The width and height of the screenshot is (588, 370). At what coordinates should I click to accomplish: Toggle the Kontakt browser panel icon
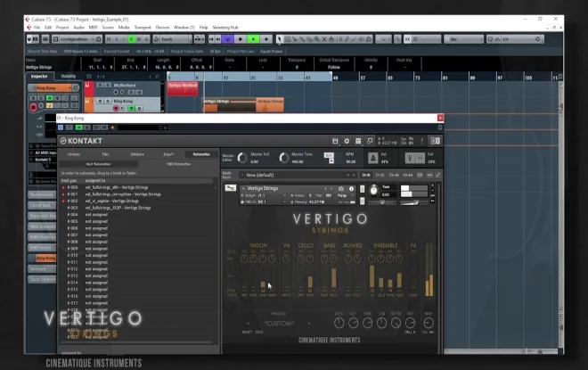[435, 141]
